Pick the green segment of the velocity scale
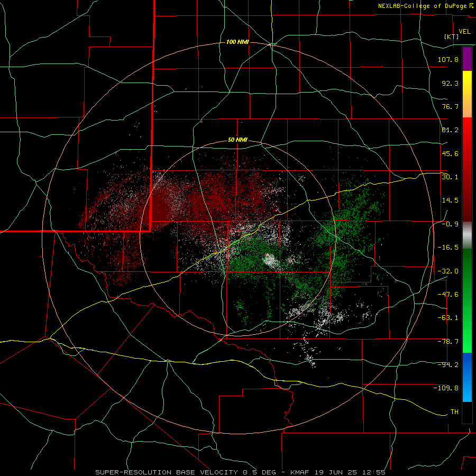The width and height of the screenshot is (476, 476). coord(467,300)
